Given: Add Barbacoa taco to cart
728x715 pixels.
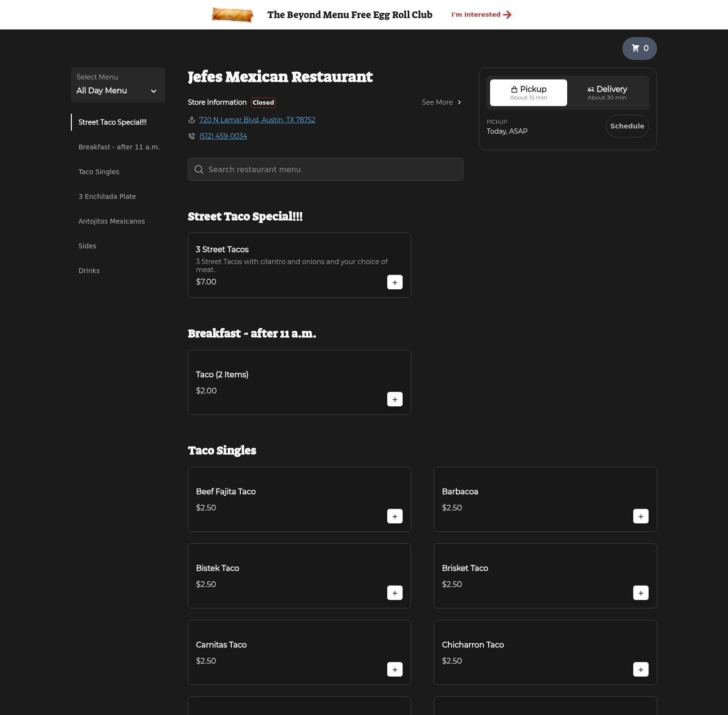Looking at the screenshot, I should 640,516.
